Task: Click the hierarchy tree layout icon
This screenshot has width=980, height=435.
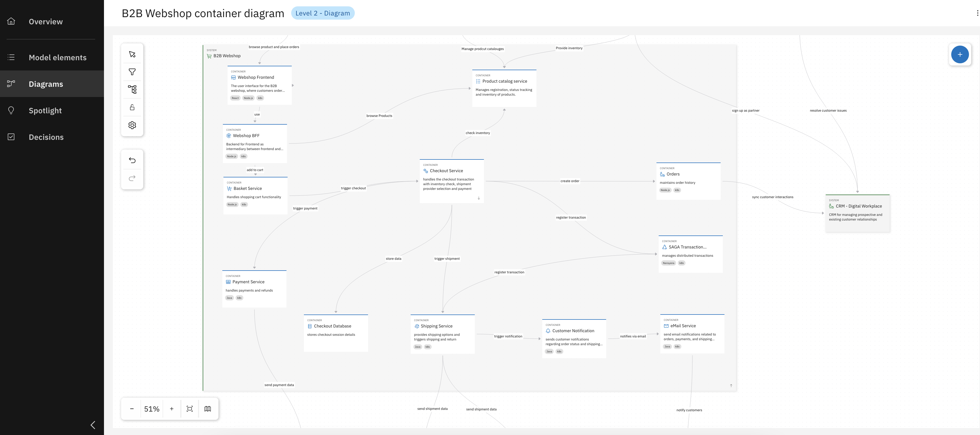Action: (132, 89)
